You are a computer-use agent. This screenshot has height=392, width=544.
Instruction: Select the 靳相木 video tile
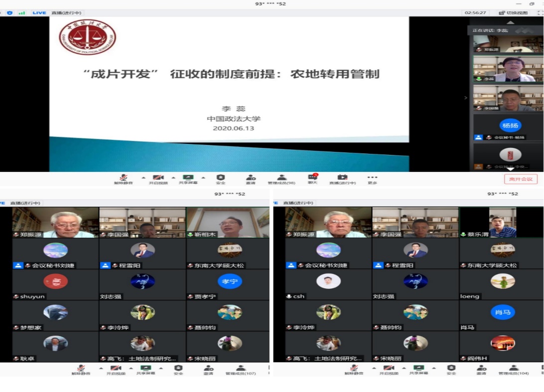click(228, 223)
